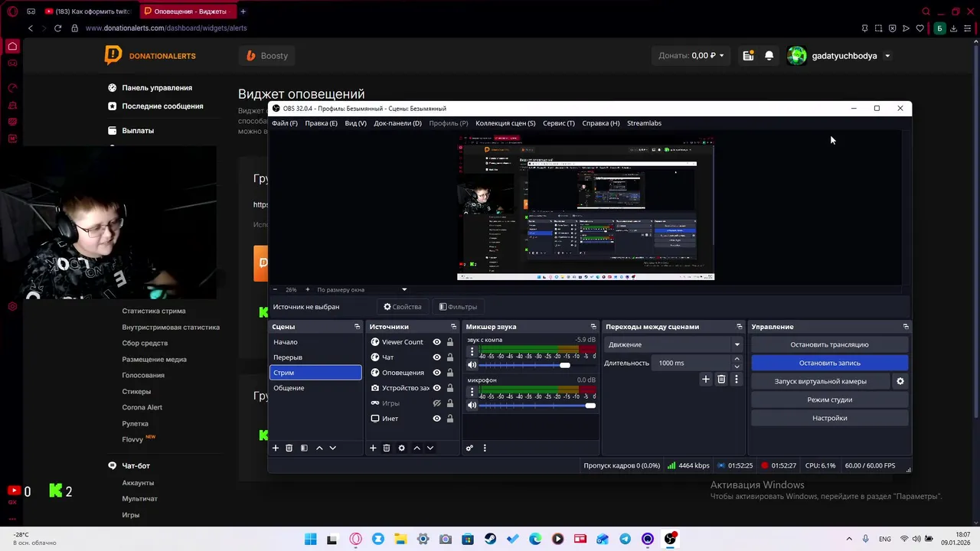Screen dimensions: 980x551
Task: Undock the Источники panel via float icon
Action: [453, 327]
